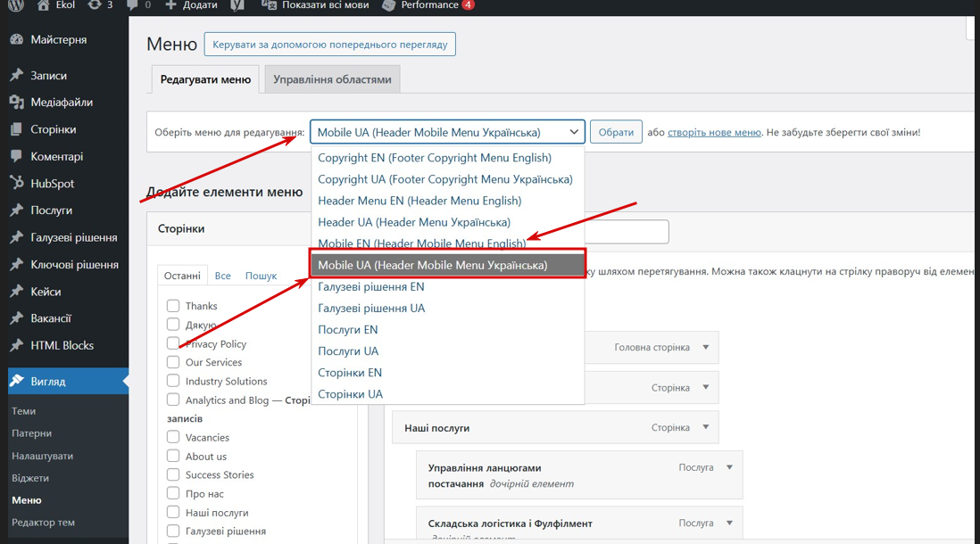Expand Складська логістика і Фулфілмент arrow

pos(729,523)
